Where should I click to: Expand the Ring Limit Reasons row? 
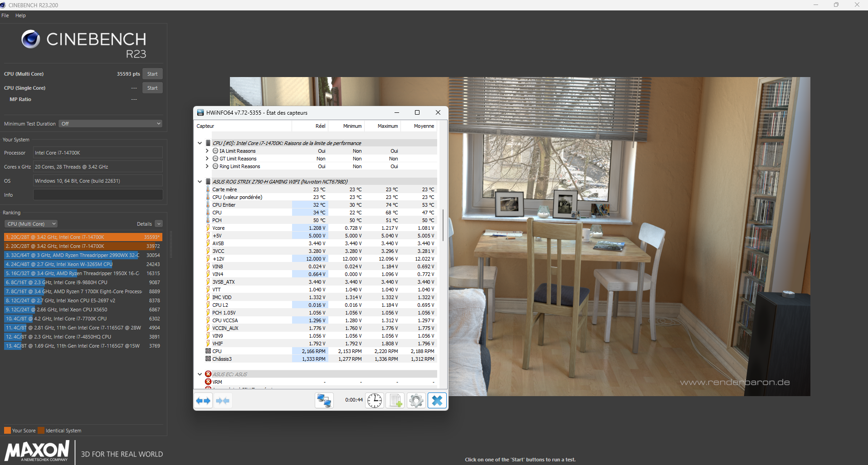pos(207,166)
